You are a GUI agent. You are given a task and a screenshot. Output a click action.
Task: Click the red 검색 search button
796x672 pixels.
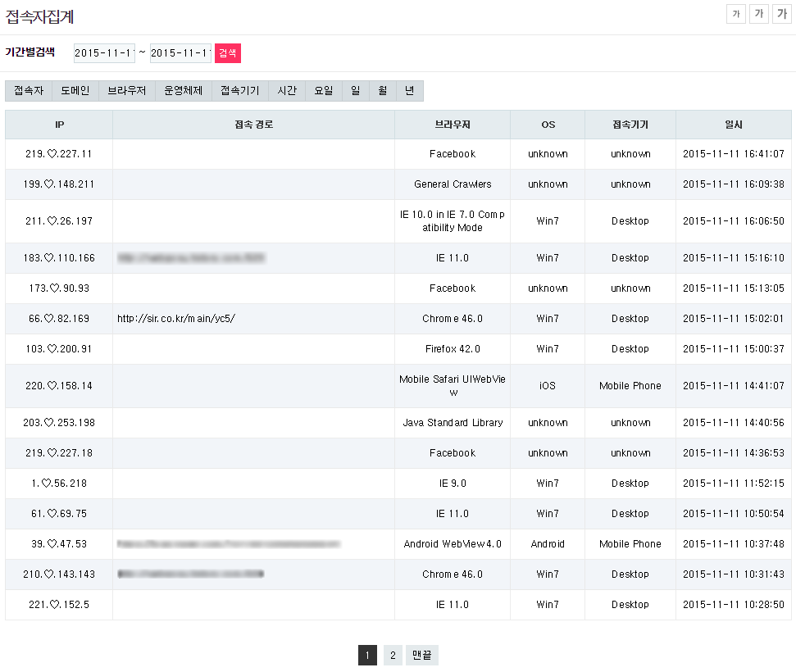click(x=227, y=52)
